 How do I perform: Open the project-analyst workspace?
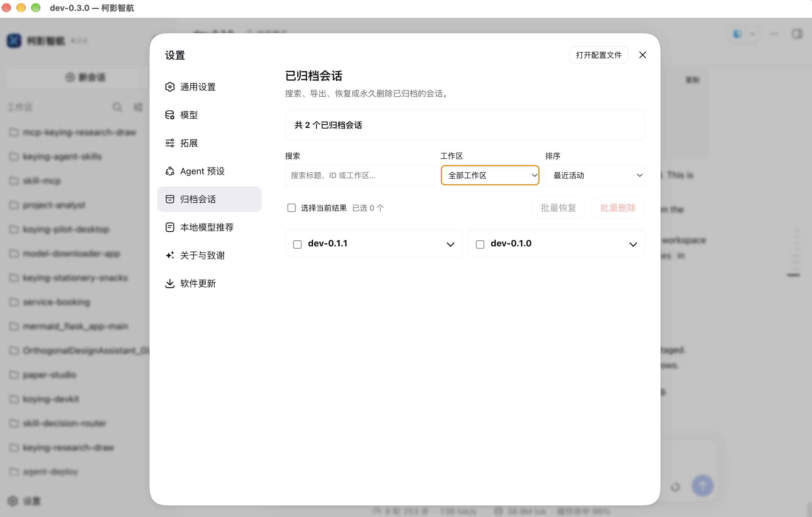(x=54, y=205)
